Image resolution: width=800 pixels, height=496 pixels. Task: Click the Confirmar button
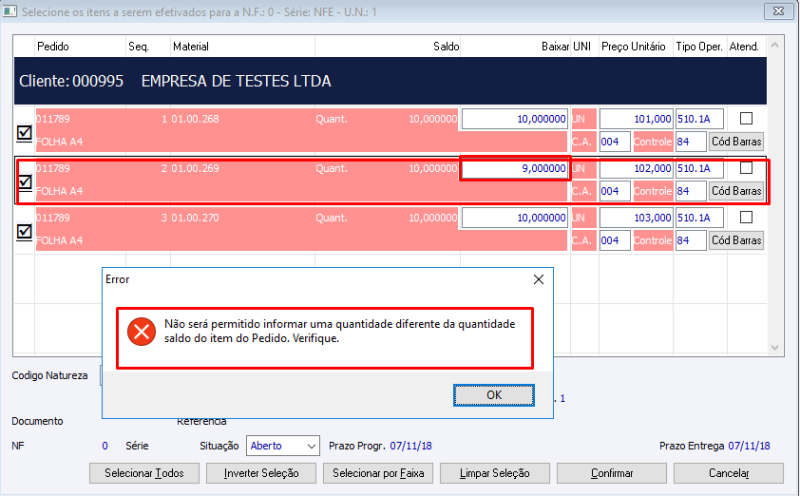[x=612, y=473]
